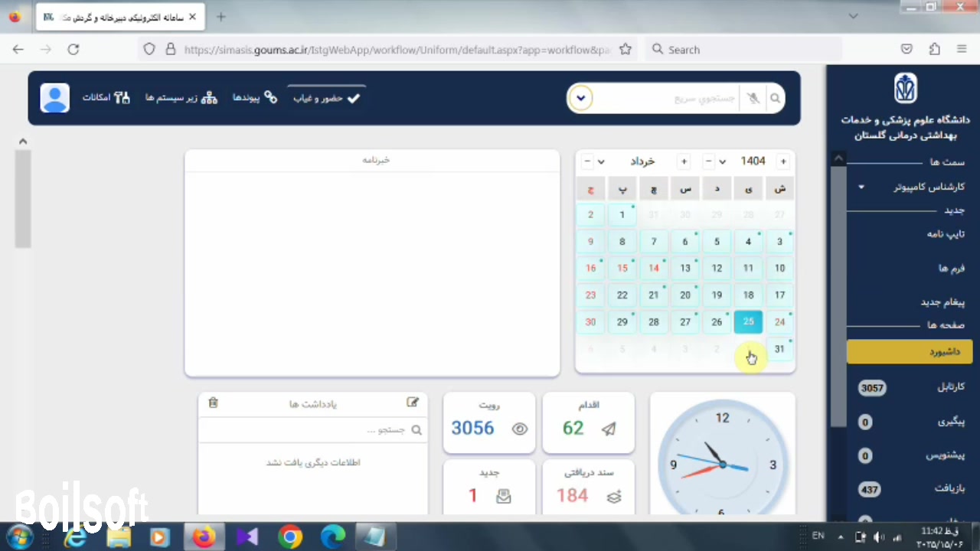Open پیشنویس drafts in the sidebar
Viewport: 980px width, 551px height.
pos(911,455)
